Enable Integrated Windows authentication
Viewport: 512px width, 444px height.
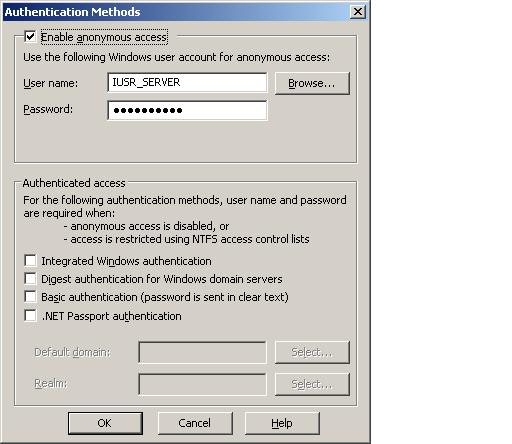[30, 261]
